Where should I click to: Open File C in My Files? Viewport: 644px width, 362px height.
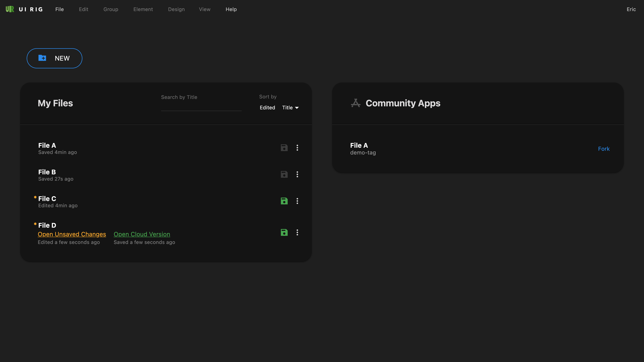47,199
